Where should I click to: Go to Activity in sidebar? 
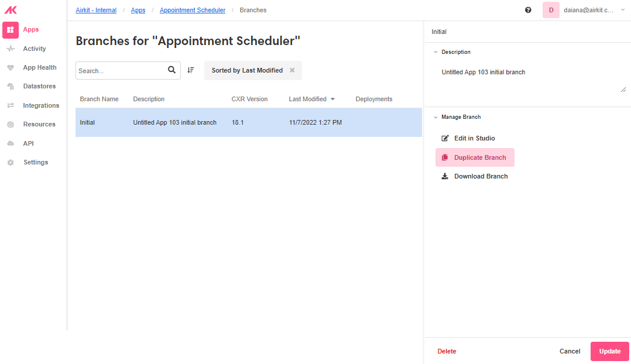click(34, 49)
